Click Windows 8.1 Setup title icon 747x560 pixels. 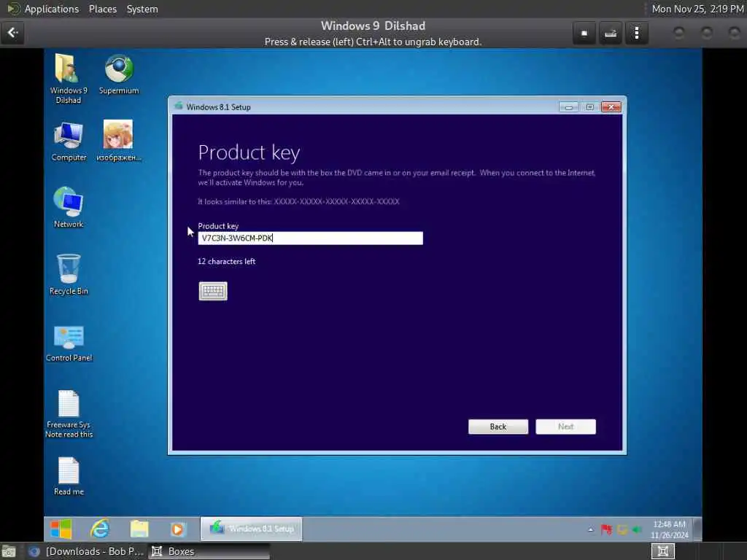(179, 106)
